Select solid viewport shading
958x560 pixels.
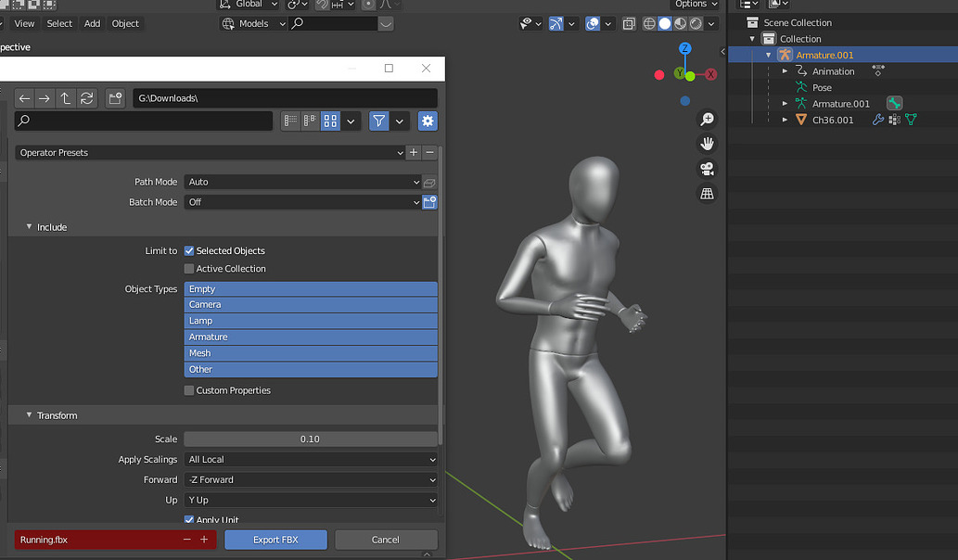coord(665,24)
